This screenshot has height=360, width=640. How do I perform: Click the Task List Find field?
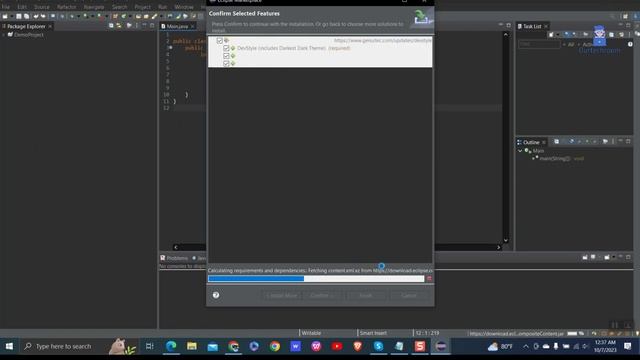(x=539, y=44)
